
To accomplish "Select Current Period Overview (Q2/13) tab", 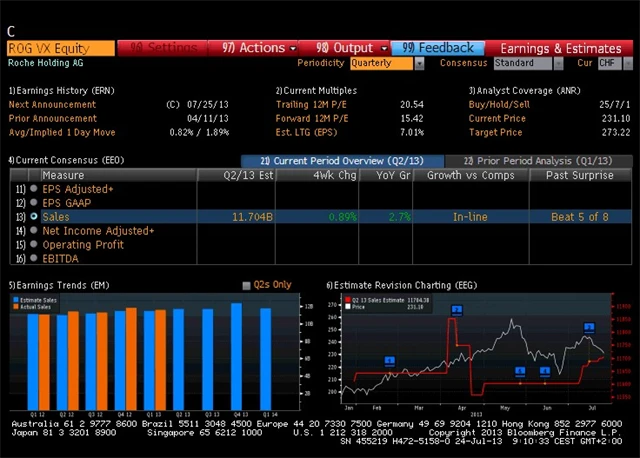I will click(341, 160).
